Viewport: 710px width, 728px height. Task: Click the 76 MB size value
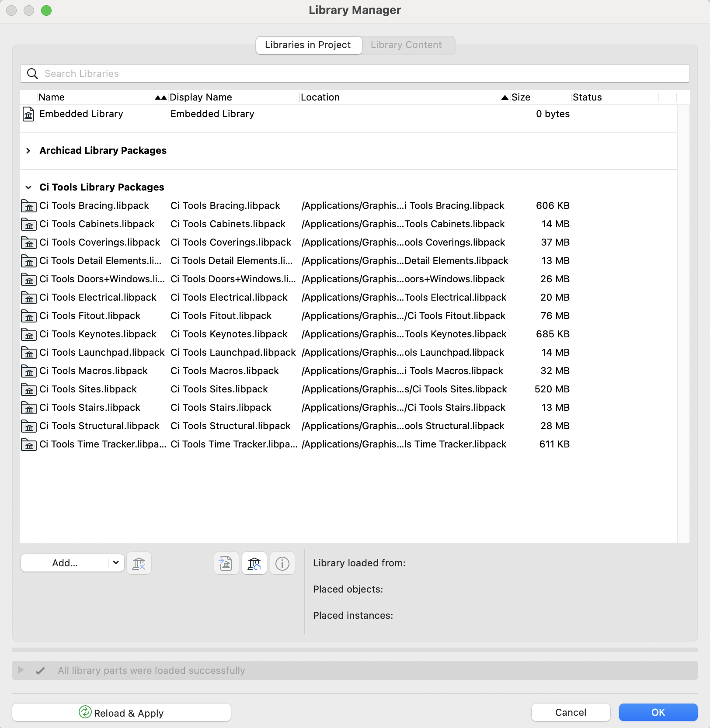(x=555, y=316)
